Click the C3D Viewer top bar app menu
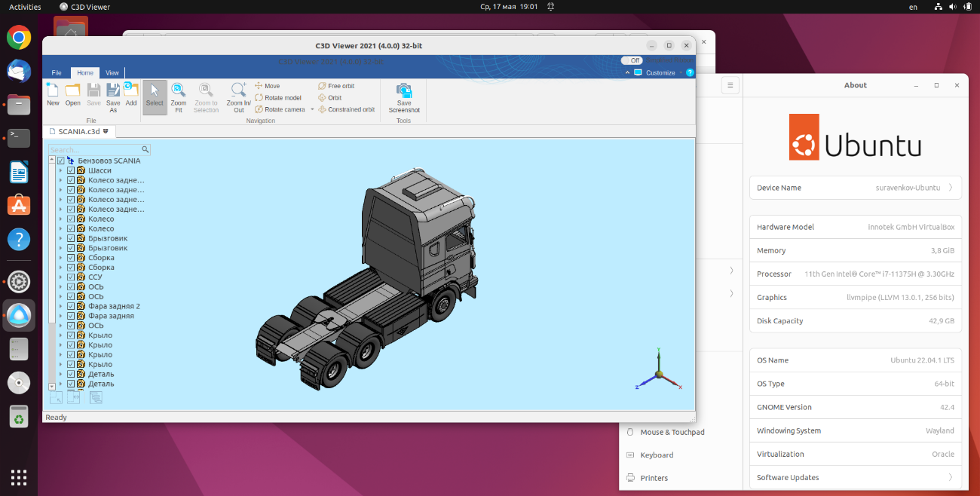Viewport: 980px width, 496px height. [84, 7]
